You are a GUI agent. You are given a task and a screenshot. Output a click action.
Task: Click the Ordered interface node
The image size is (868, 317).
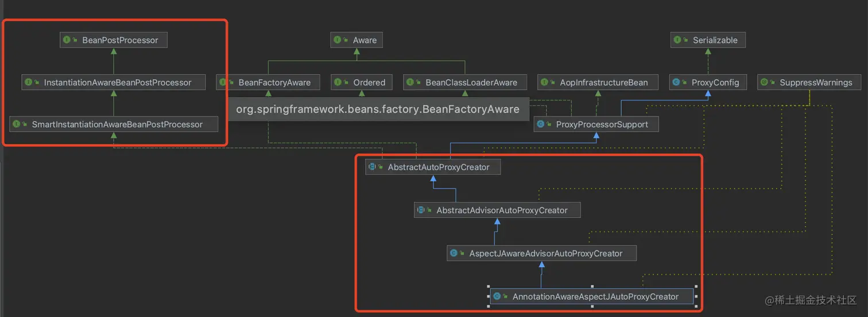point(362,83)
